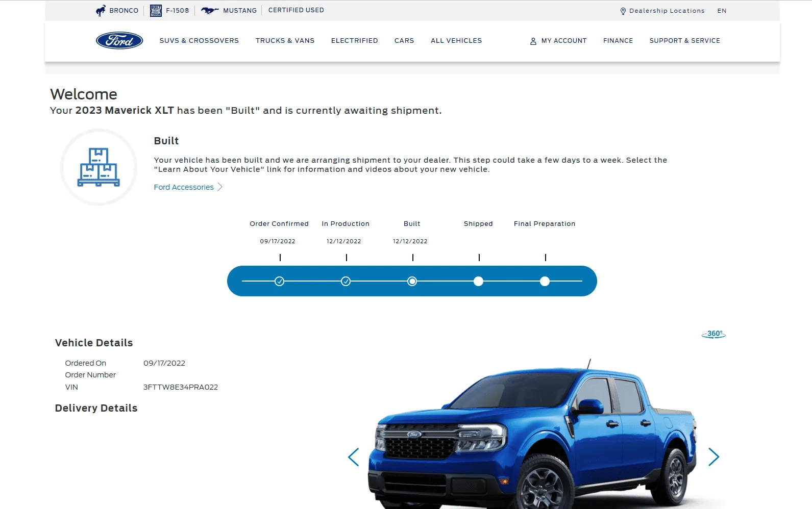Open the SUVs & Crossovers menu

coord(199,41)
